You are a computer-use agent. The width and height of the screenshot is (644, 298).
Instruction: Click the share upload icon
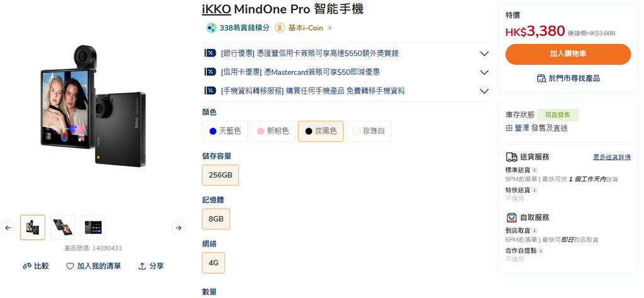142,266
